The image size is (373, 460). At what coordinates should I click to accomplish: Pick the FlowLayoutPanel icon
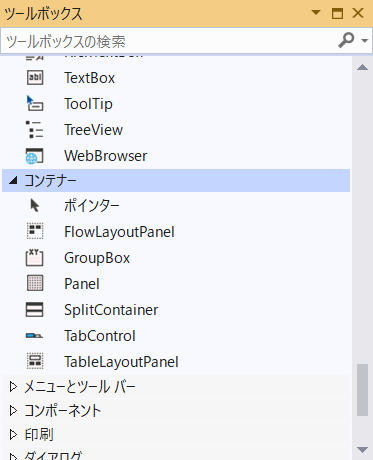point(35,231)
